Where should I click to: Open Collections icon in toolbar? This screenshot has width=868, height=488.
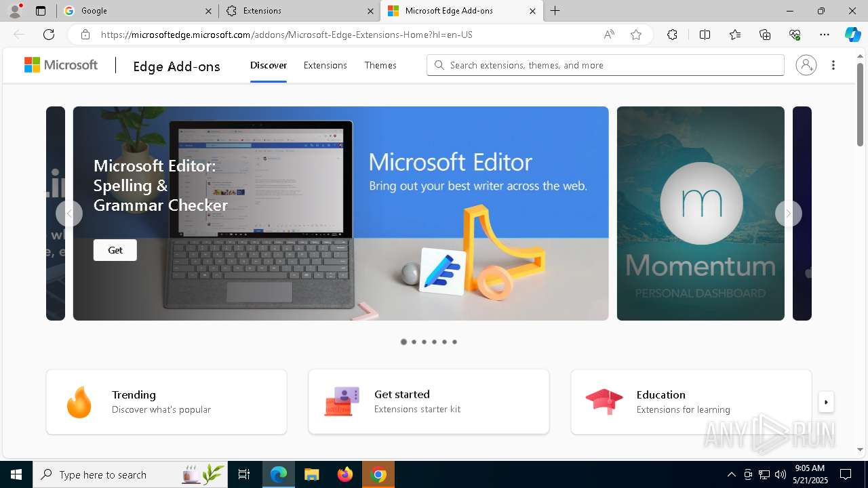(x=765, y=35)
